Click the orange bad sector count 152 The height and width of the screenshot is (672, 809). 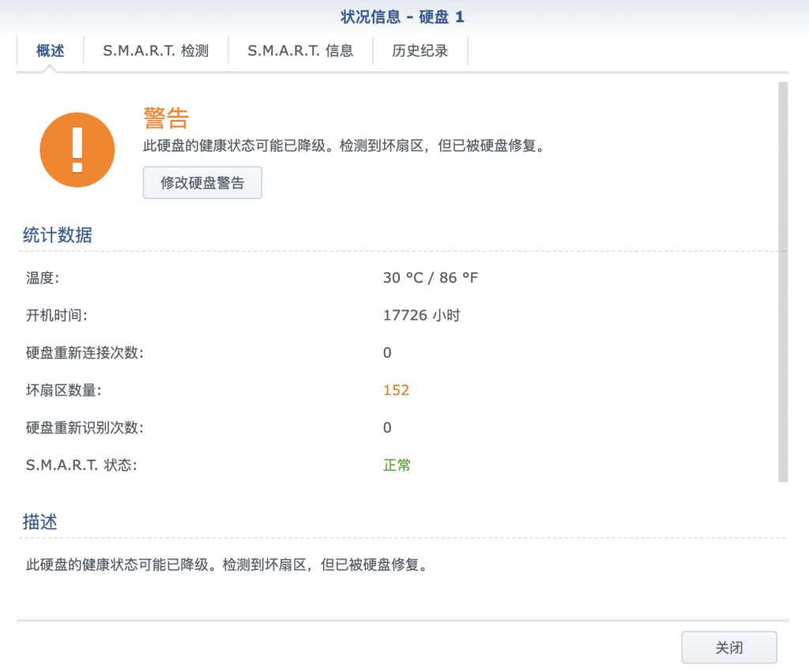point(396,390)
